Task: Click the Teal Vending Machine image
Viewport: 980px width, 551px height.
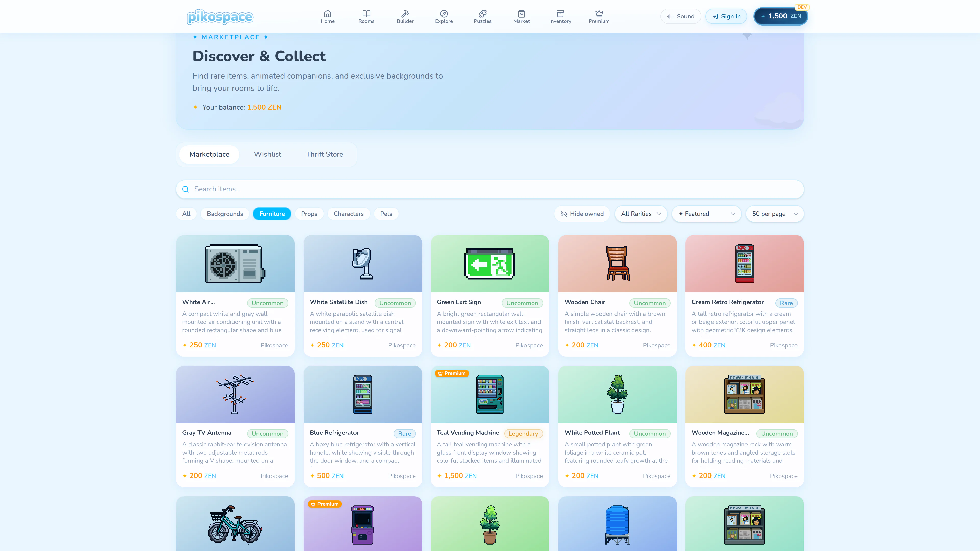Action: (x=490, y=394)
